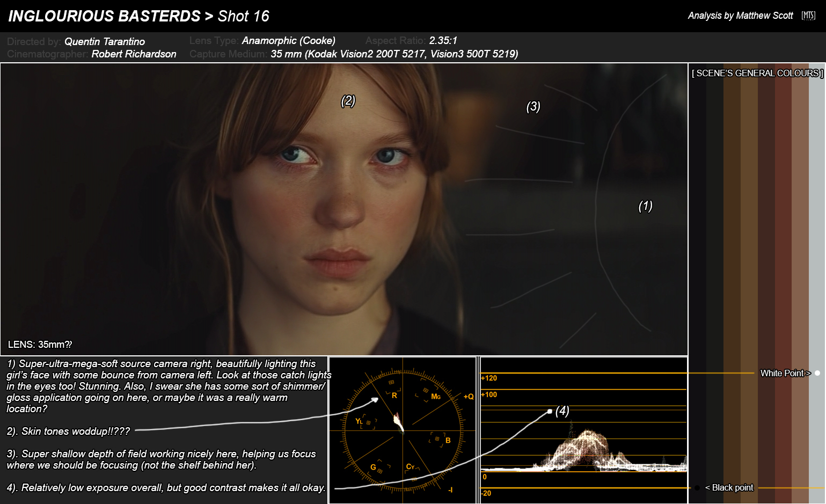Screen dimensions: 826x504
Task: Click the LENS: 35mm?? caption
Action: [40, 345]
